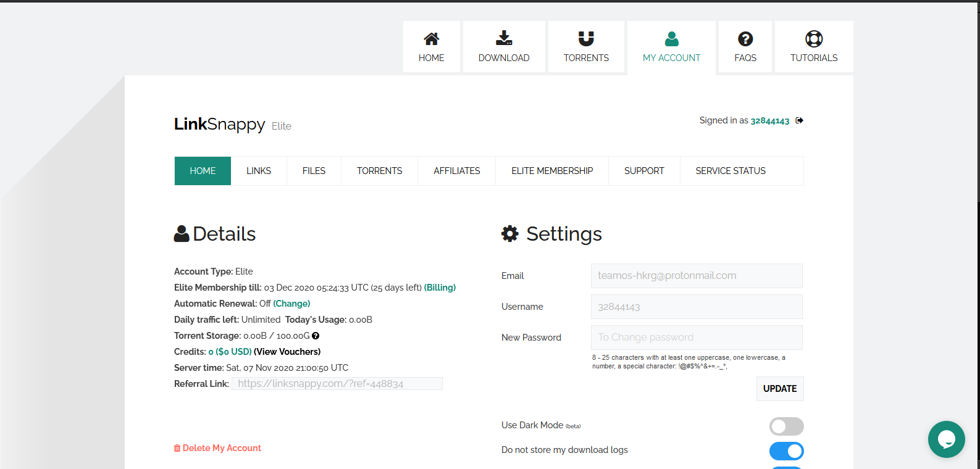This screenshot has width=980, height=469.
Task: Click the credits 0 ($0 USD) link
Action: pyautogui.click(x=230, y=352)
